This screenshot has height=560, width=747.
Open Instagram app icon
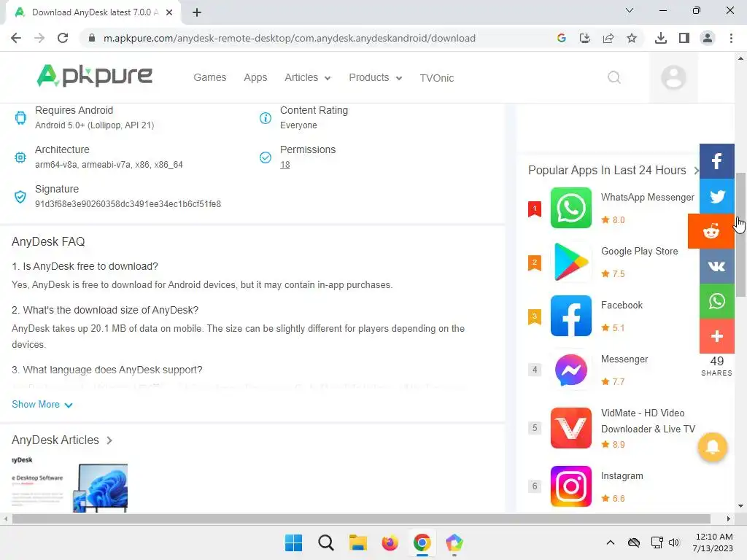570,486
